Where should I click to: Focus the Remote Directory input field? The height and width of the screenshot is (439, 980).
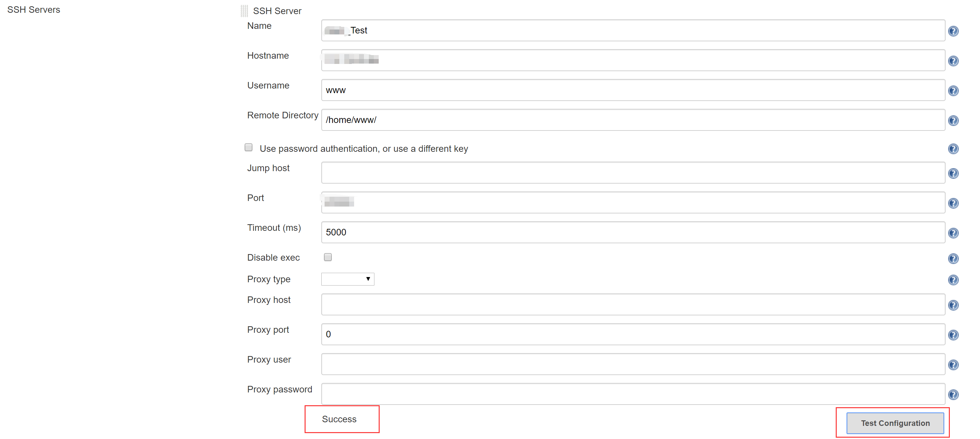tap(633, 120)
